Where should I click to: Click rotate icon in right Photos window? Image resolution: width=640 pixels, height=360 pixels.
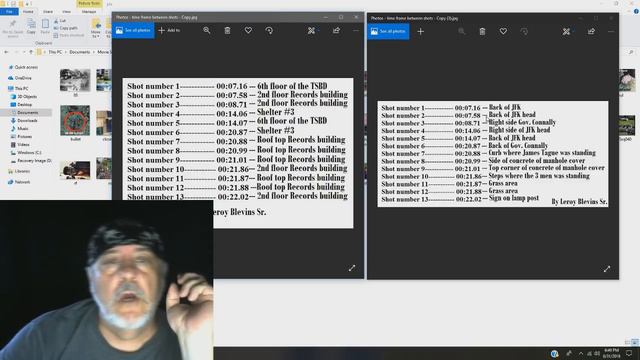524,31
